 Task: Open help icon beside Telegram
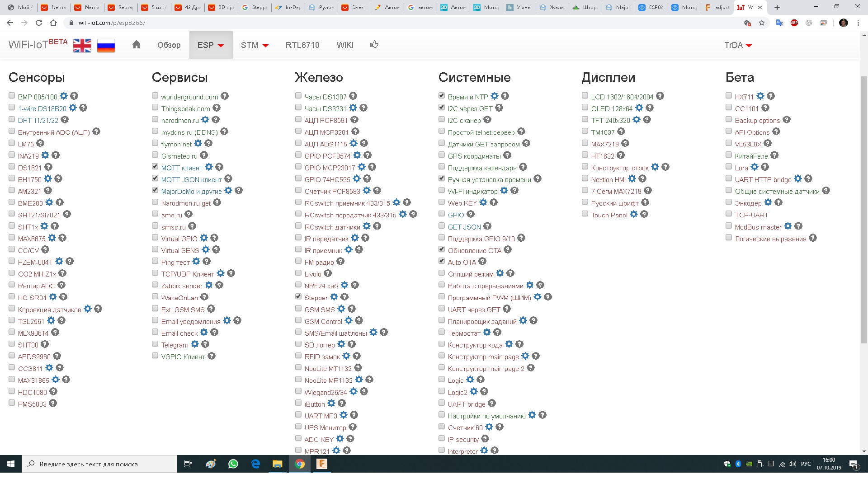tap(205, 344)
